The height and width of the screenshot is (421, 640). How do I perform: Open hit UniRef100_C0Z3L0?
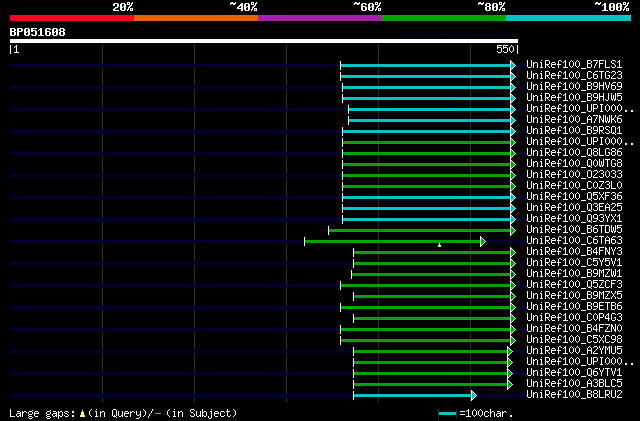pyautogui.click(x=574, y=186)
